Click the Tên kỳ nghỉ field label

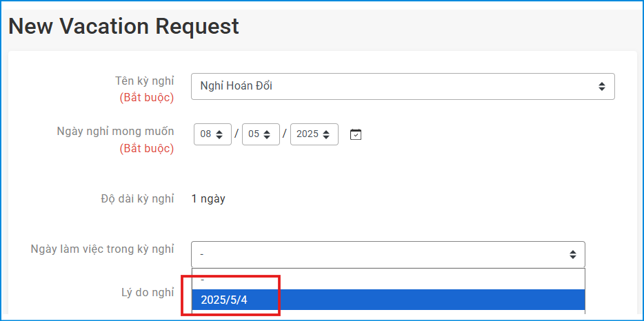(144, 81)
